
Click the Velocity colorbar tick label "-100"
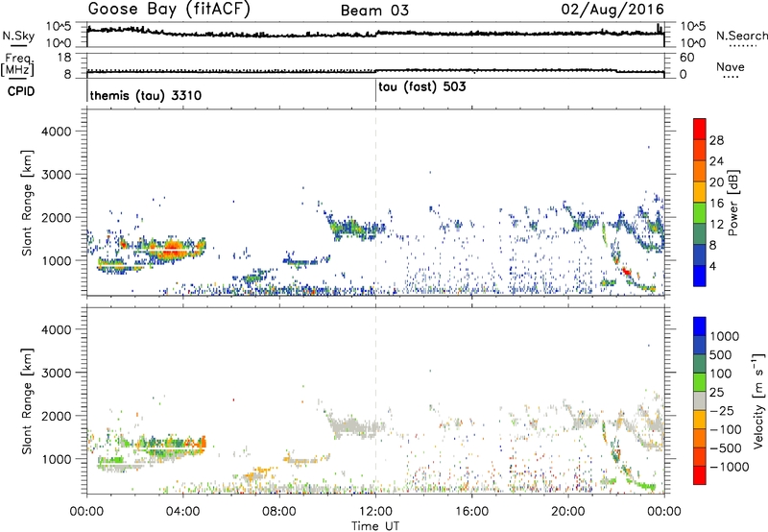click(726, 429)
